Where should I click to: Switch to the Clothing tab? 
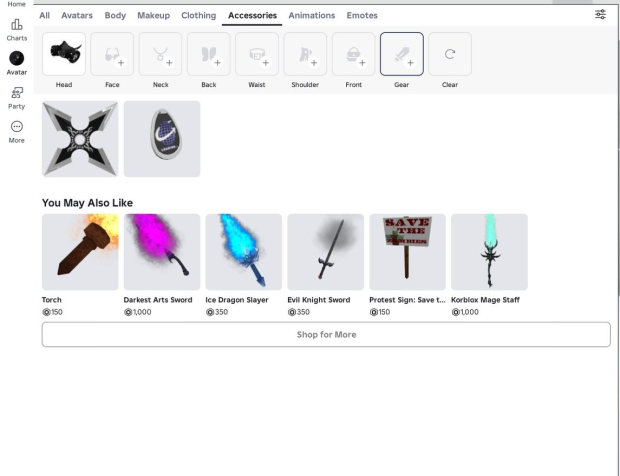pyautogui.click(x=198, y=16)
